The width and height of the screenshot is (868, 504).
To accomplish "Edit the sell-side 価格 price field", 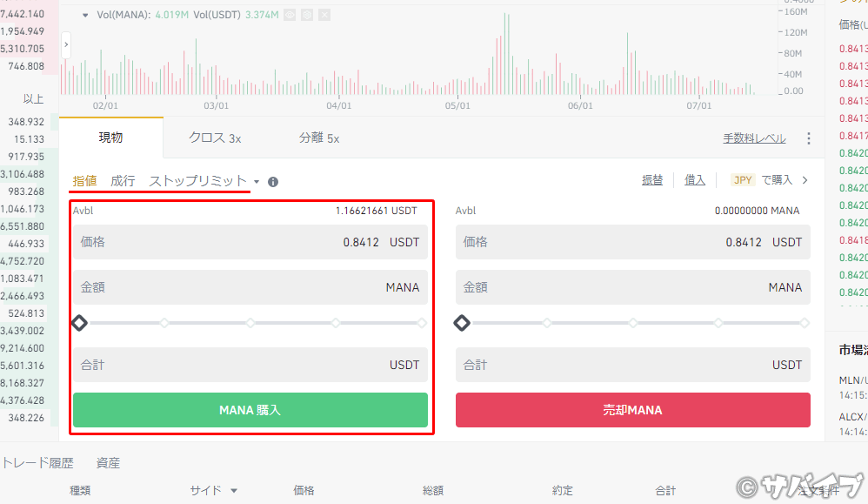I will click(x=632, y=242).
